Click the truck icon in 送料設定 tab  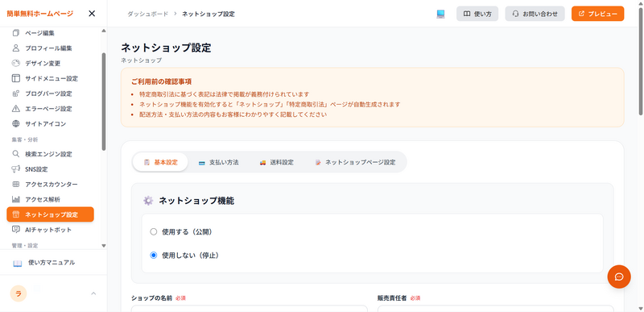tap(263, 162)
